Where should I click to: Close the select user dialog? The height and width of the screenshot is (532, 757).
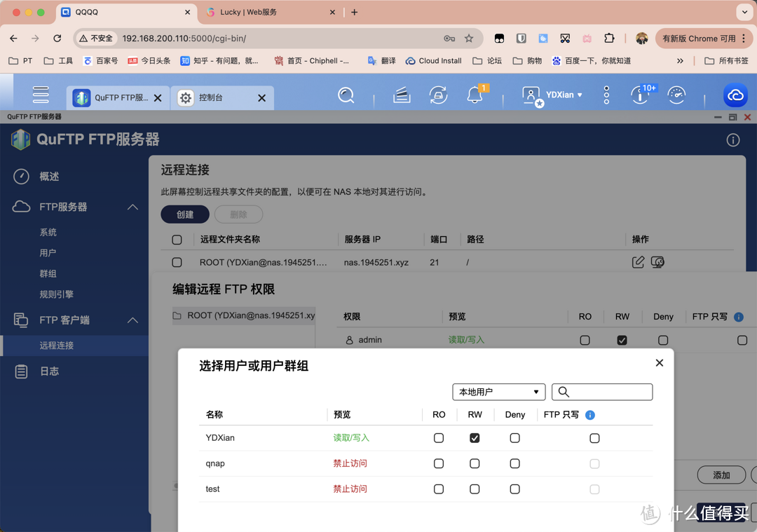[x=659, y=363]
